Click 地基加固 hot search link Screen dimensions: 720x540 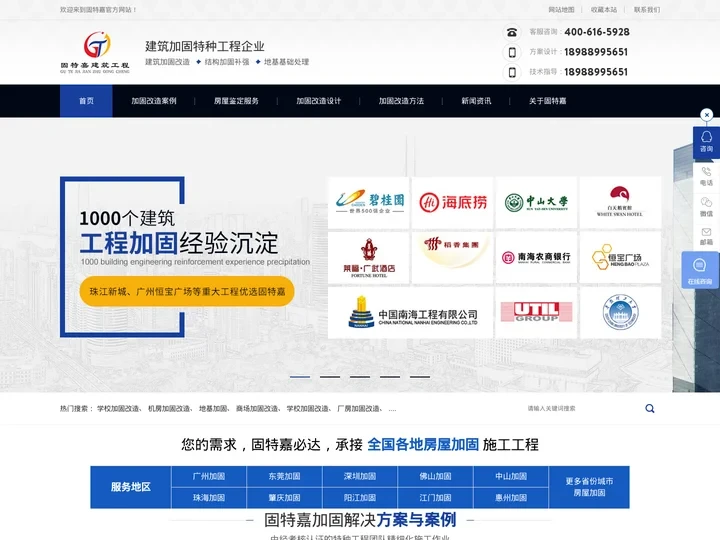click(x=213, y=408)
